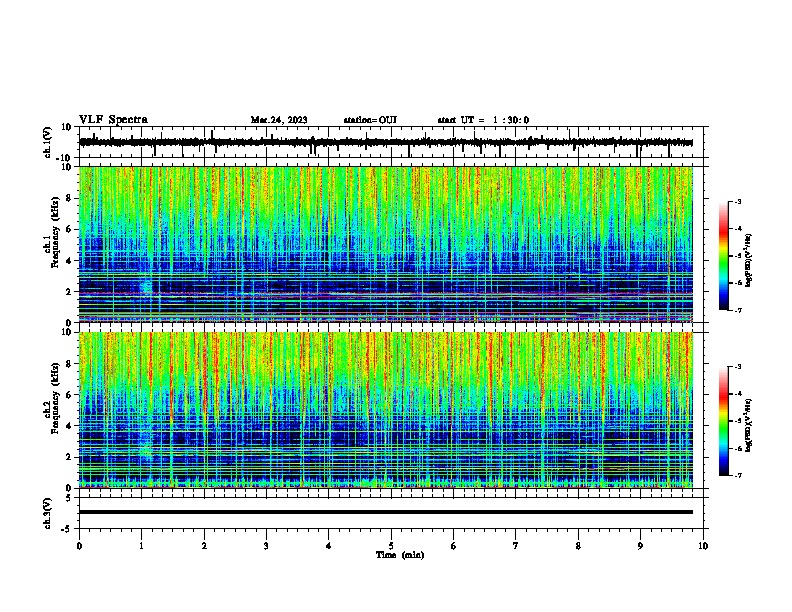Viewport: 792px width, 612px height.
Task: Select the "ch.3(V)" axis label
Action: pyautogui.click(x=48, y=513)
